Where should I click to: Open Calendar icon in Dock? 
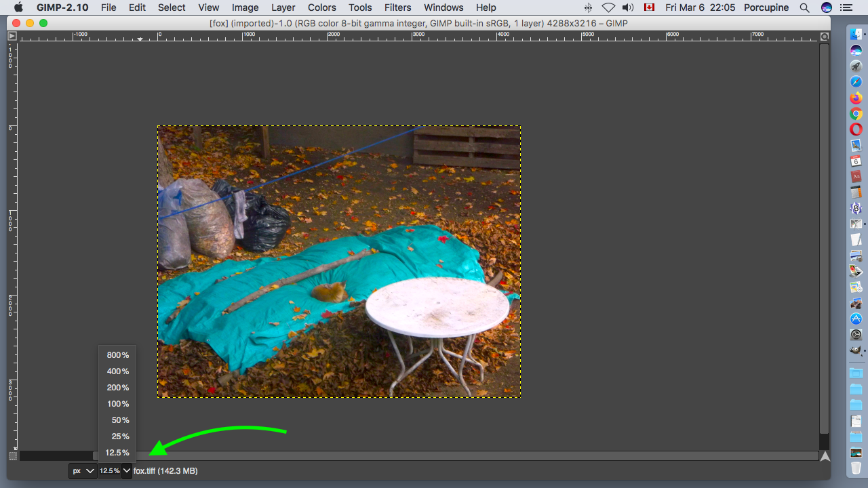856,161
